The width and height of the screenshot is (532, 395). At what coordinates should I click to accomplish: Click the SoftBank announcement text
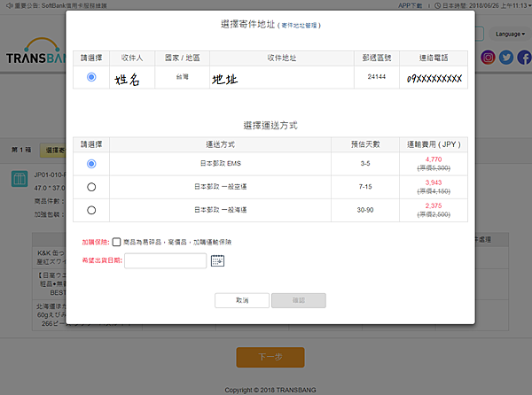point(60,6)
